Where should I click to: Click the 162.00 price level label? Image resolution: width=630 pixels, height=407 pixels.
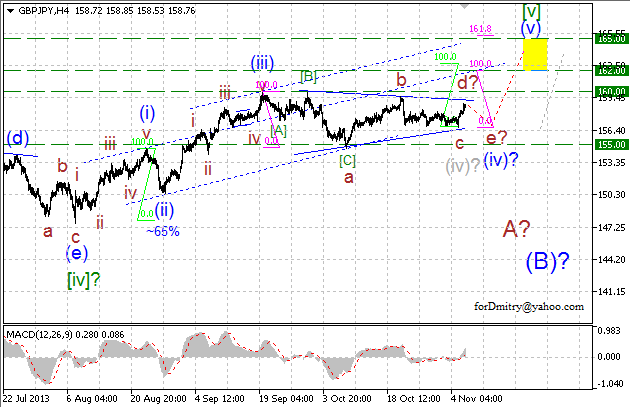612,71
